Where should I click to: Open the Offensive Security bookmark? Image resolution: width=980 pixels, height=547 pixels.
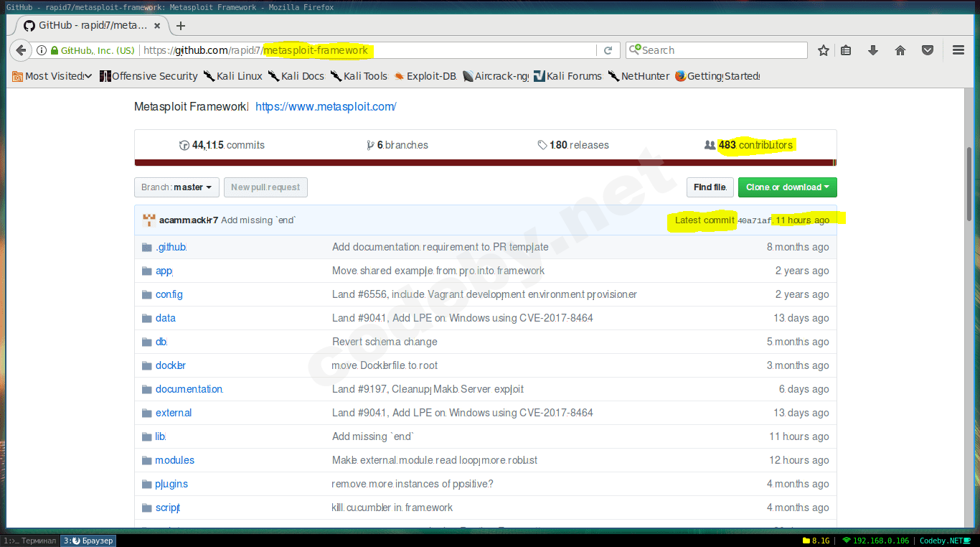coord(149,76)
